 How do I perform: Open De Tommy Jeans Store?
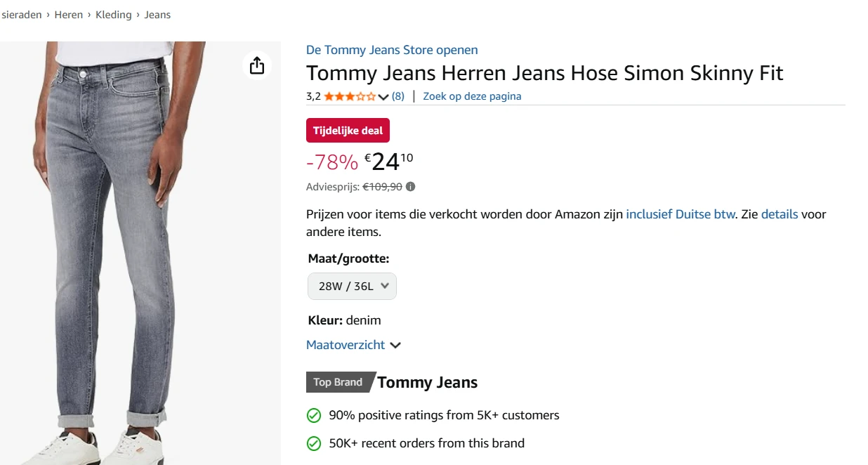point(391,50)
